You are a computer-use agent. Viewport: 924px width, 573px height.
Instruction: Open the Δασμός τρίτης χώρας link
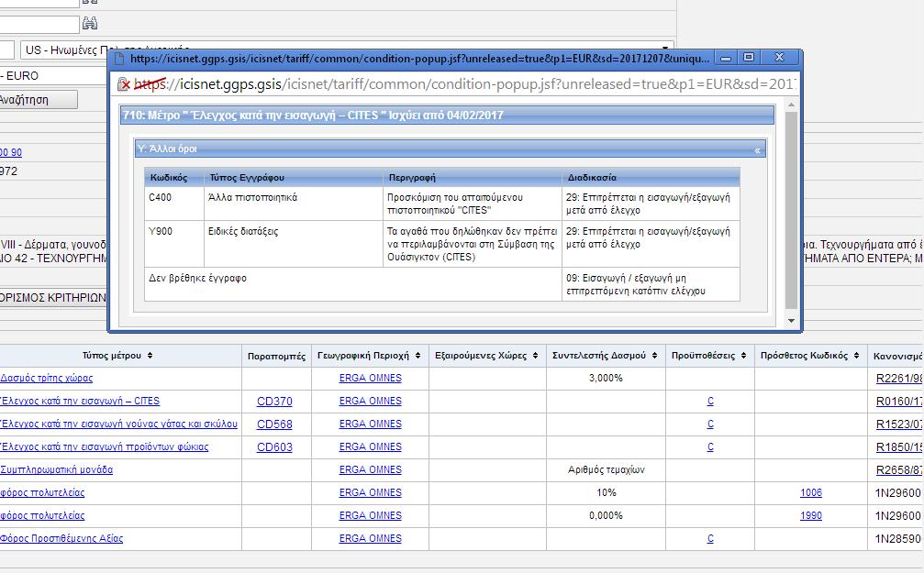[46, 378]
